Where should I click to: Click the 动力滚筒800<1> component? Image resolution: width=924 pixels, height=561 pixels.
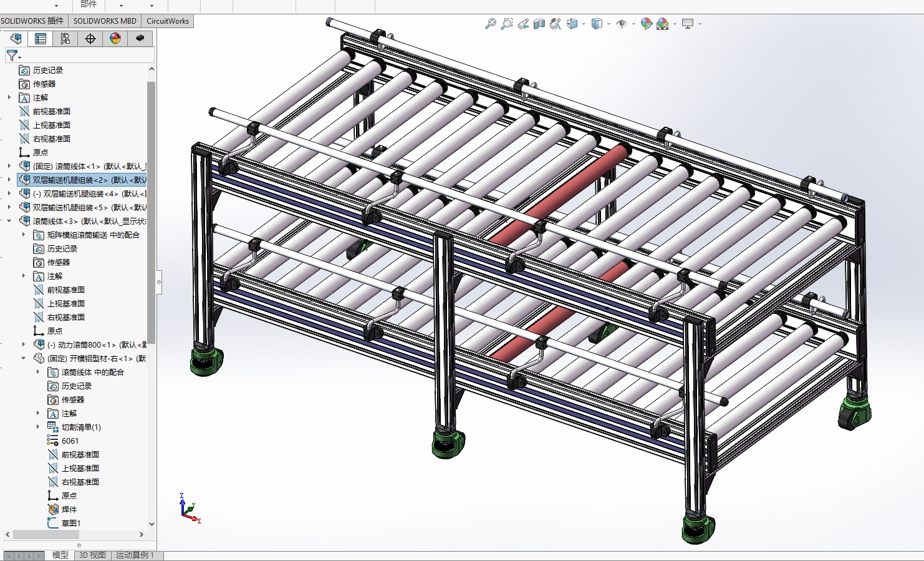pyautogui.click(x=90, y=344)
